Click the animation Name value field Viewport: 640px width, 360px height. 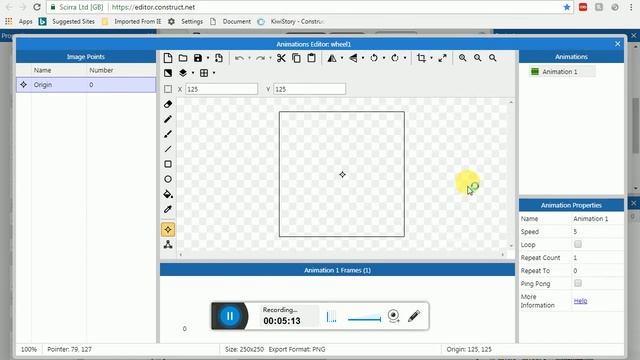pos(598,219)
